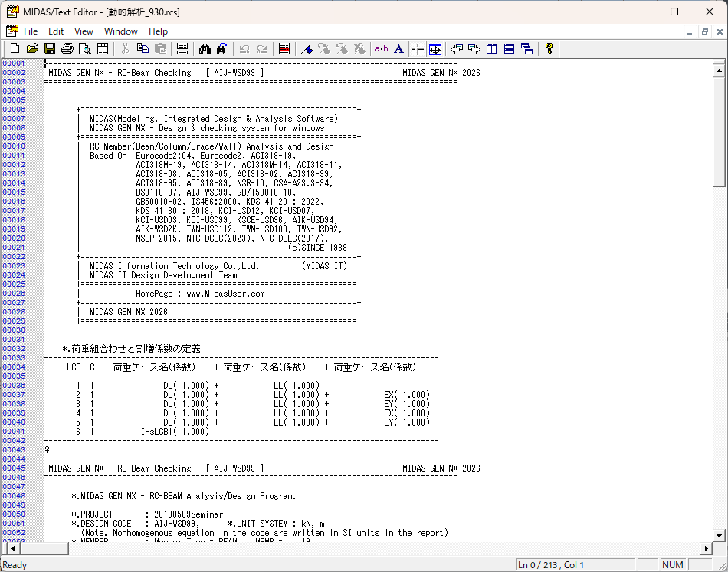
Task: Open the File menu
Action: coord(31,31)
